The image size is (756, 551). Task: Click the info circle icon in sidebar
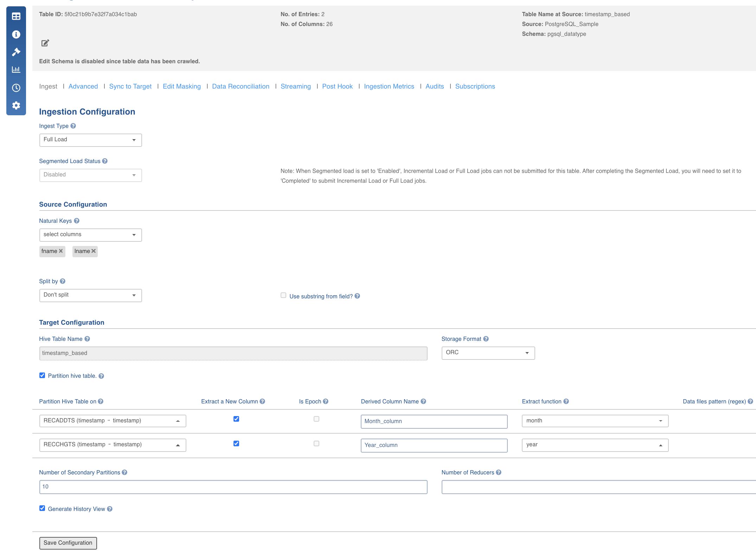pyautogui.click(x=16, y=34)
